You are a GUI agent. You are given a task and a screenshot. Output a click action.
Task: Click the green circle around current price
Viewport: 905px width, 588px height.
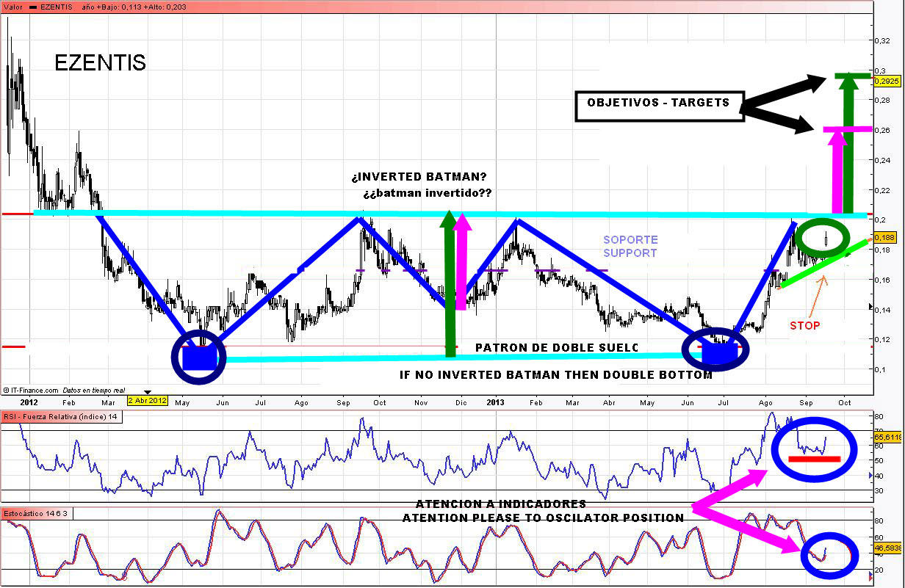point(824,238)
